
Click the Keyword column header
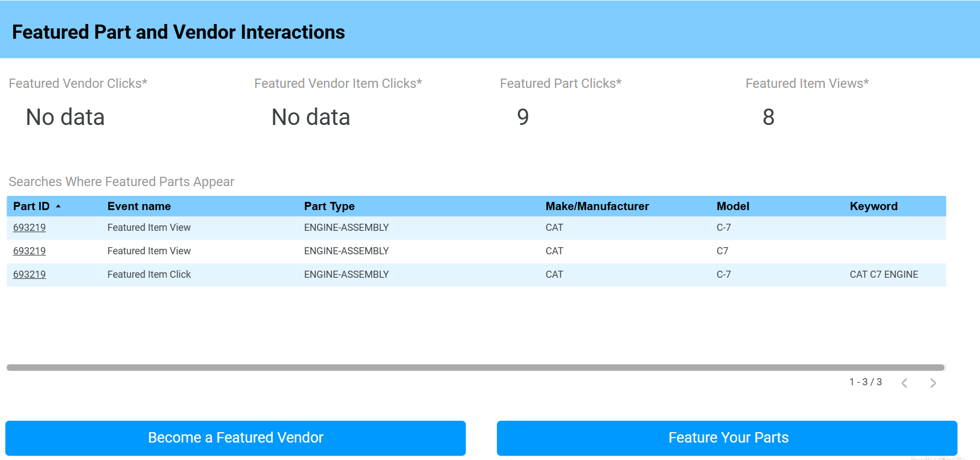point(873,206)
